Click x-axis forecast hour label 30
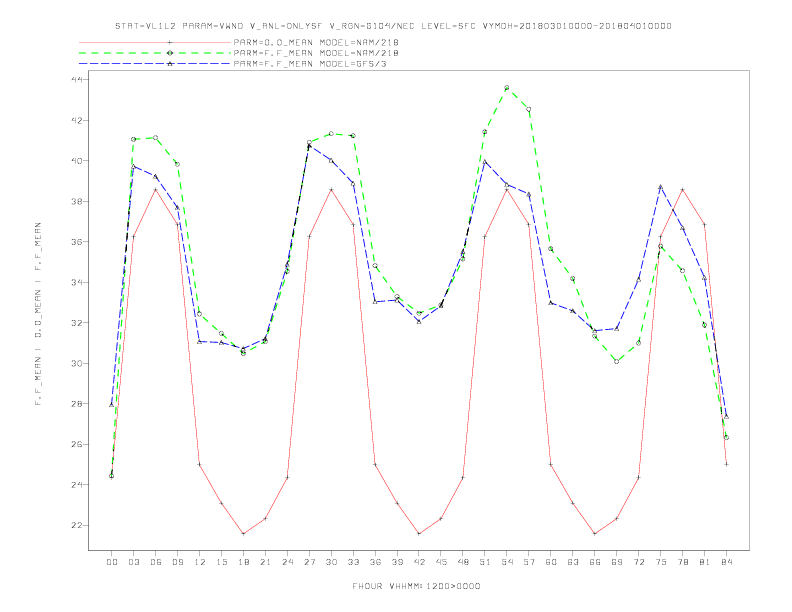792x612 pixels. point(331,562)
